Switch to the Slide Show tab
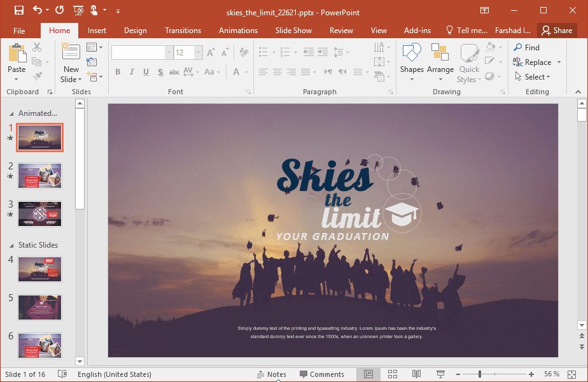Viewport: 588px width, 382px height. [293, 31]
